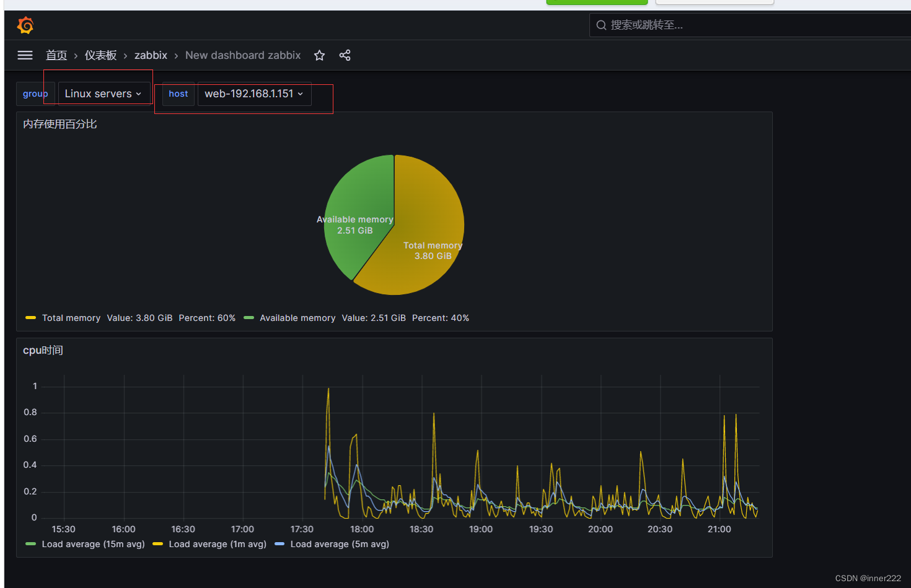Click blue Load average 5m color swatch
This screenshot has height=588, width=911.
point(279,544)
